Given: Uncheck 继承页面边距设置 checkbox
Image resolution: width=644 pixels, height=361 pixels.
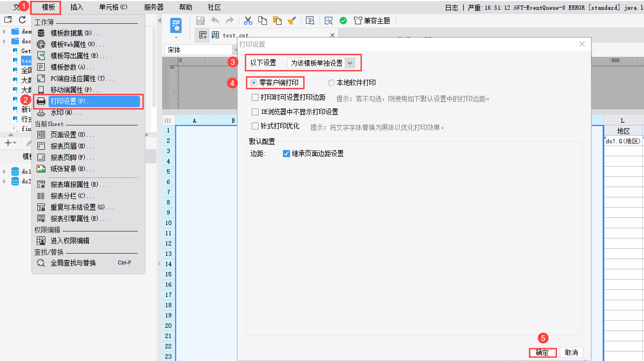Looking at the screenshot, I should click(x=286, y=154).
